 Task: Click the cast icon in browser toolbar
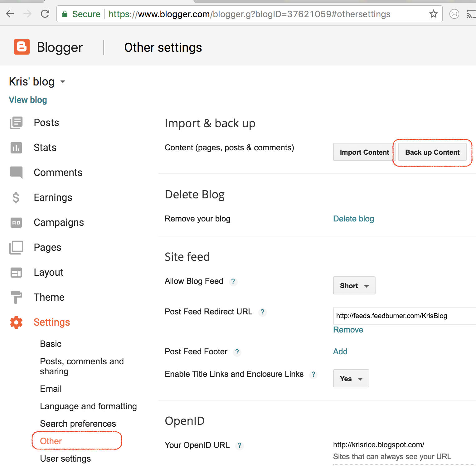471,14
